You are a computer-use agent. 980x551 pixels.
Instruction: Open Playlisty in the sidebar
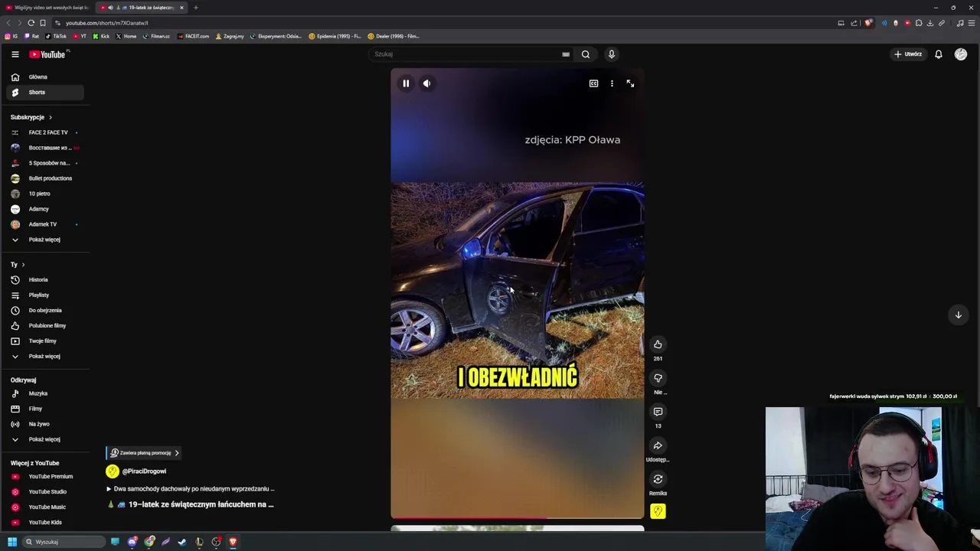pos(45,295)
